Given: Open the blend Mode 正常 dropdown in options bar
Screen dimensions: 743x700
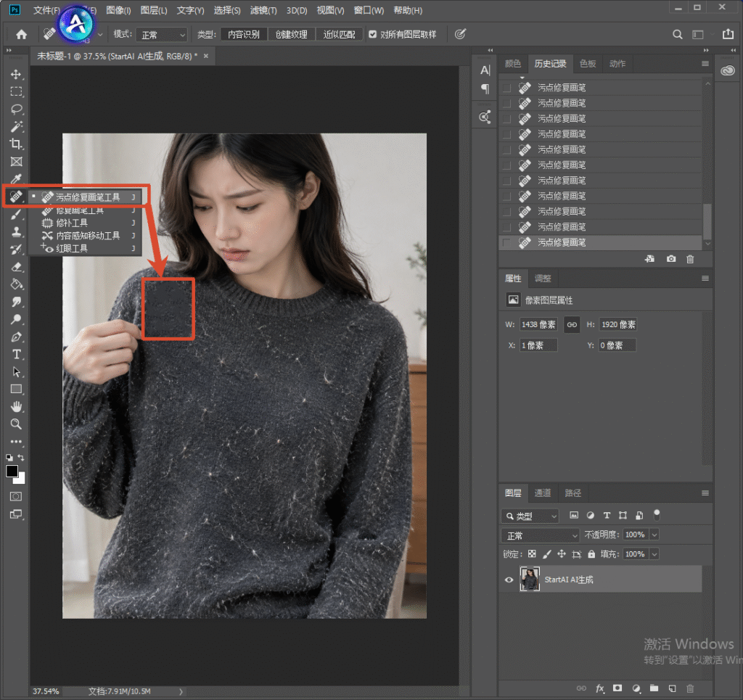Looking at the screenshot, I should click(162, 35).
